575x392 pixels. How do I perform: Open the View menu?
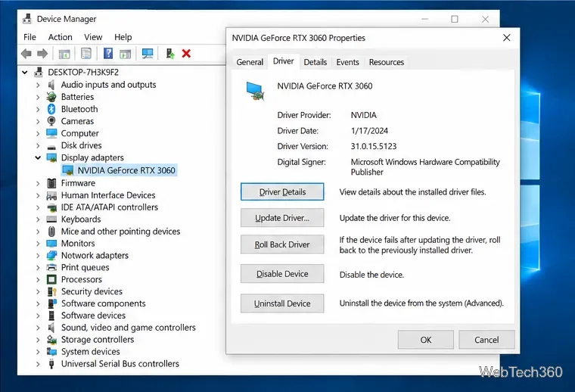click(93, 37)
